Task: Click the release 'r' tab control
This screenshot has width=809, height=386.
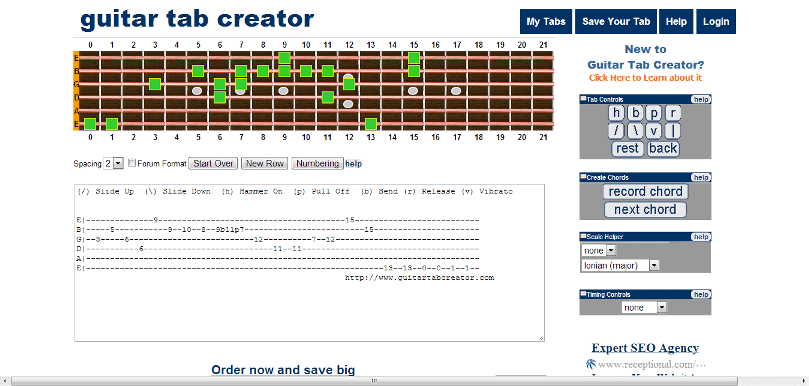Action: [x=673, y=113]
